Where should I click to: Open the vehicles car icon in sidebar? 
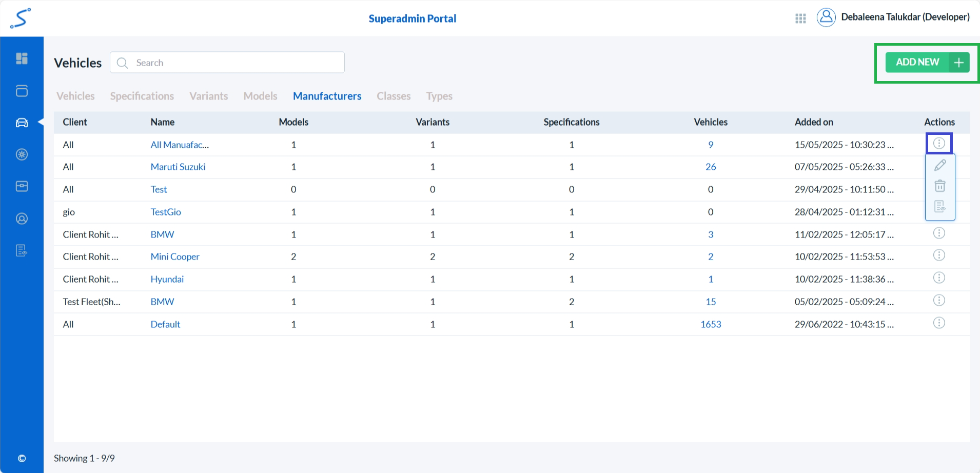[x=22, y=123]
